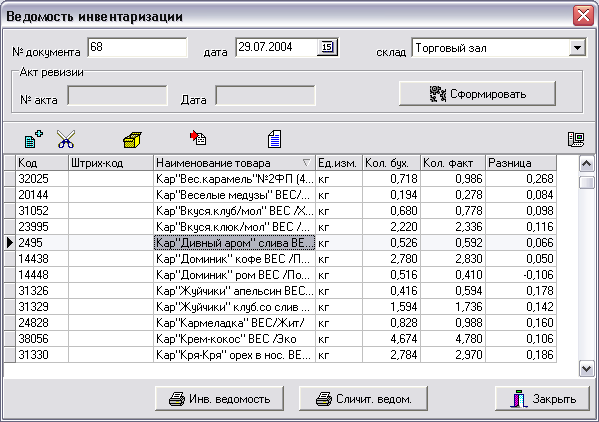The height and width of the screenshot is (422, 599).
Task: Click the Разница column header
Action: [521, 163]
